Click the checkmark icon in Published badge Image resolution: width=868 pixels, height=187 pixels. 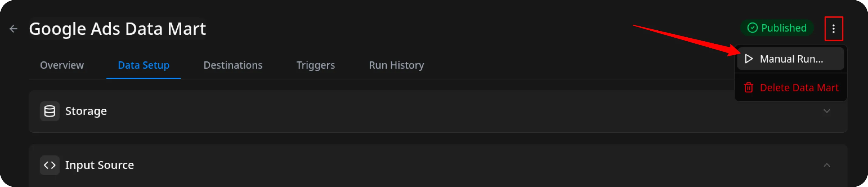[752, 28]
